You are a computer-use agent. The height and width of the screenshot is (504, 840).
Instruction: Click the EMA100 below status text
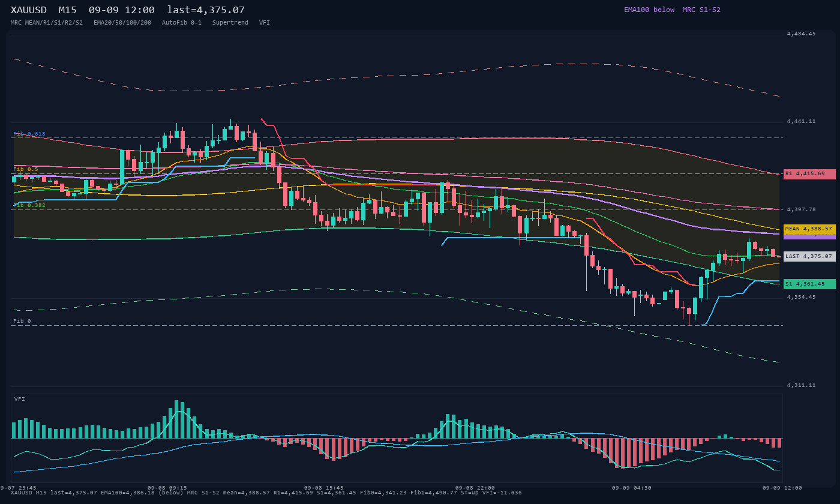click(649, 10)
